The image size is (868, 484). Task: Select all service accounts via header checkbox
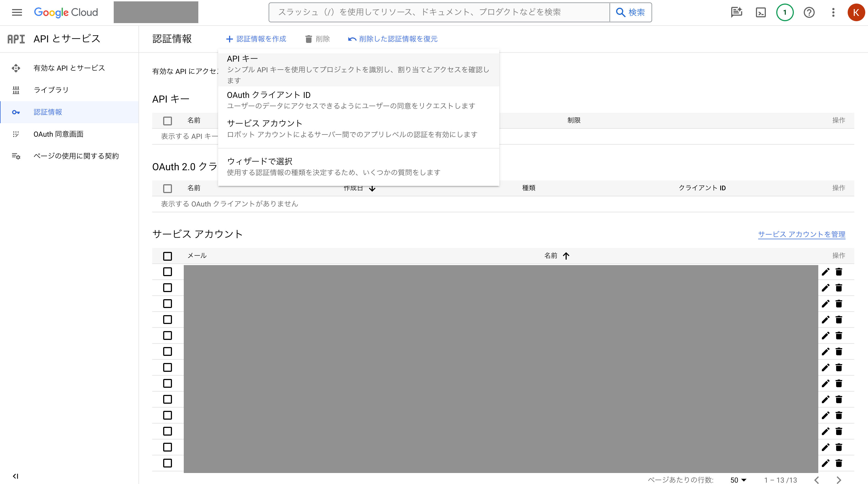168,256
